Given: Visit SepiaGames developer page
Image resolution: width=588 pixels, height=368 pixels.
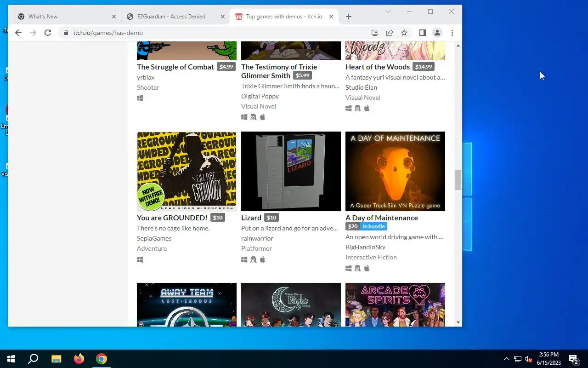Looking at the screenshot, I should click(154, 238).
